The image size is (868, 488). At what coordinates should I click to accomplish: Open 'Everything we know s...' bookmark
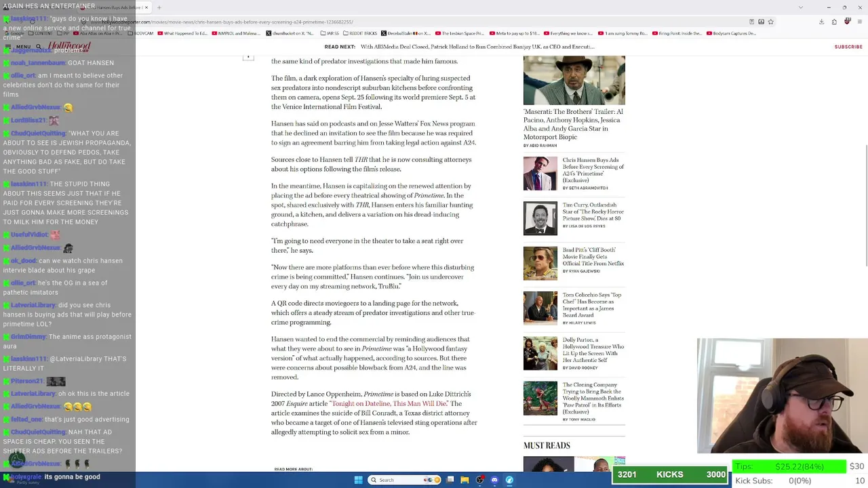pyautogui.click(x=568, y=33)
